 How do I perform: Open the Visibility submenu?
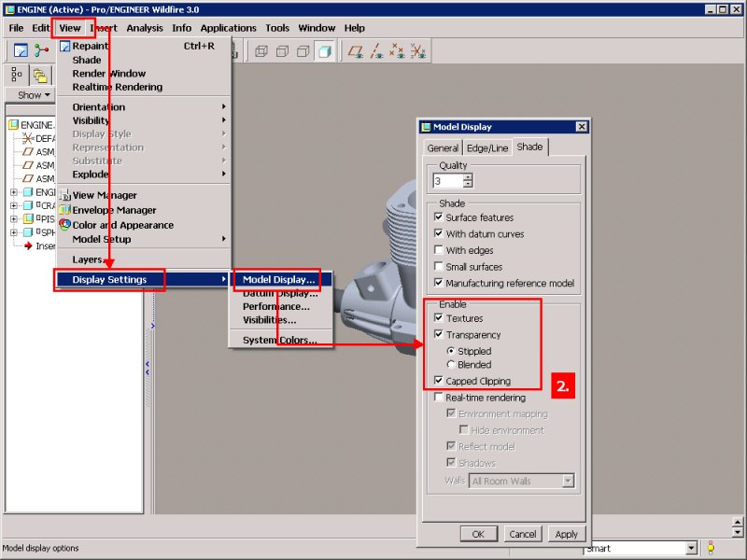point(144,120)
